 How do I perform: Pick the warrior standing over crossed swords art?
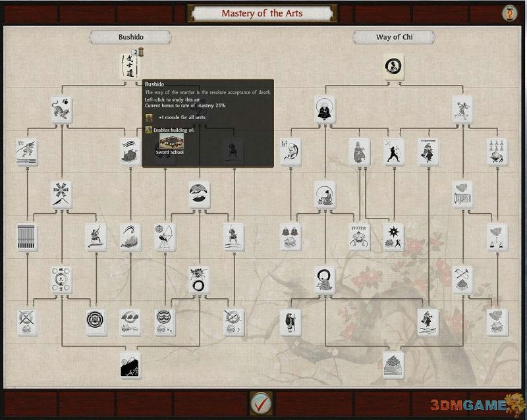428,323
